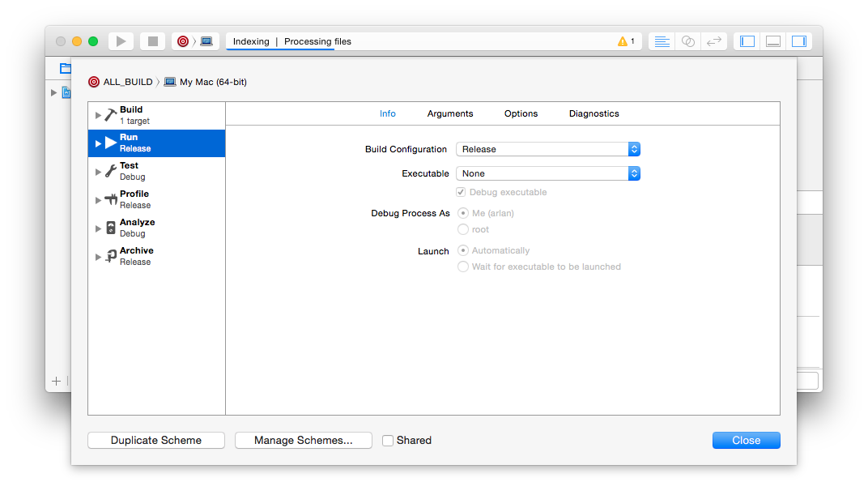The image size is (868, 482).
Task: Select Wait for executable to be launched
Action: 463,267
